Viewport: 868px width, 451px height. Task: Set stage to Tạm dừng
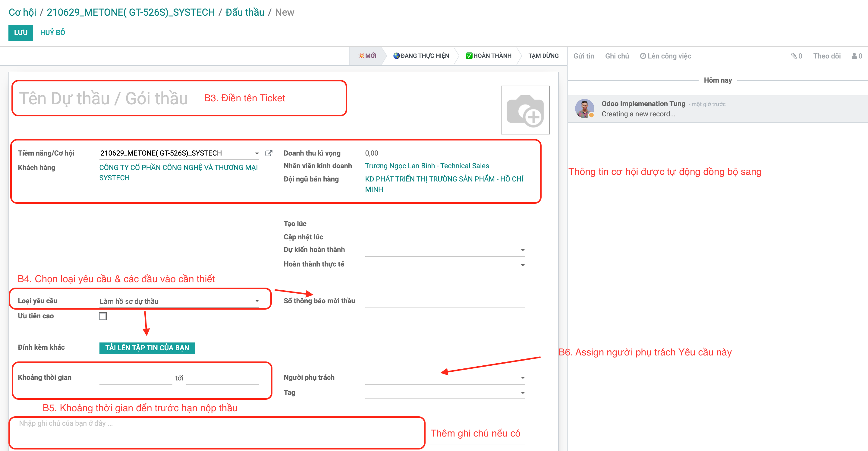pos(543,56)
